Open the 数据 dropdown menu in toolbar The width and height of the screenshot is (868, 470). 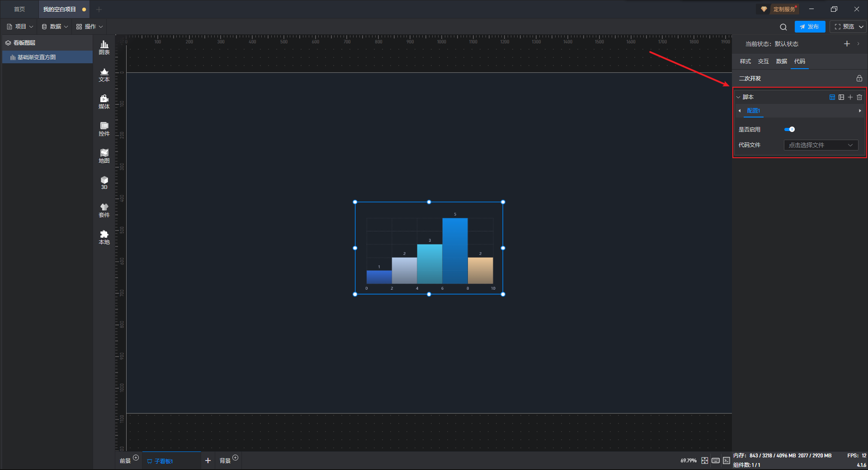pyautogui.click(x=55, y=27)
